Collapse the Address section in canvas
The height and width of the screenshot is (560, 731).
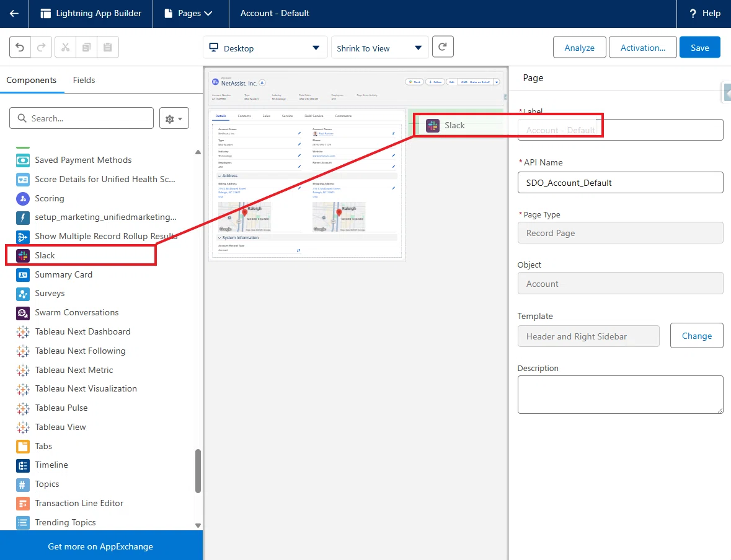(x=219, y=176)
